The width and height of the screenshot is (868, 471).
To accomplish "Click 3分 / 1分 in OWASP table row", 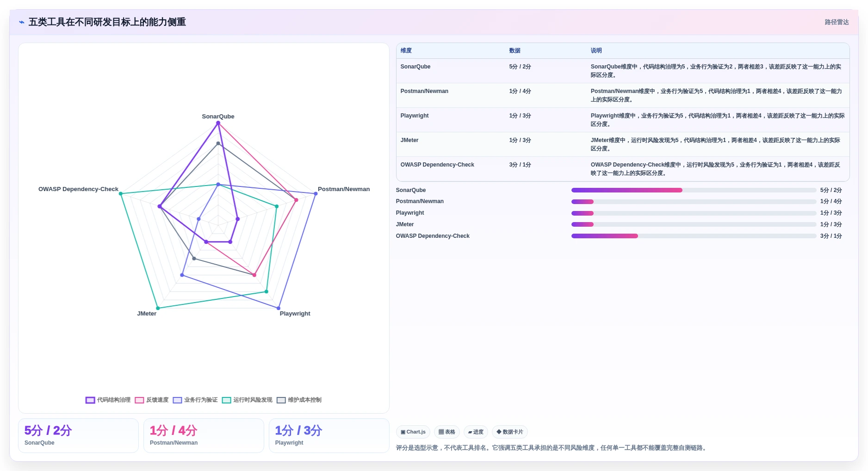I will (x=520, y=165).
